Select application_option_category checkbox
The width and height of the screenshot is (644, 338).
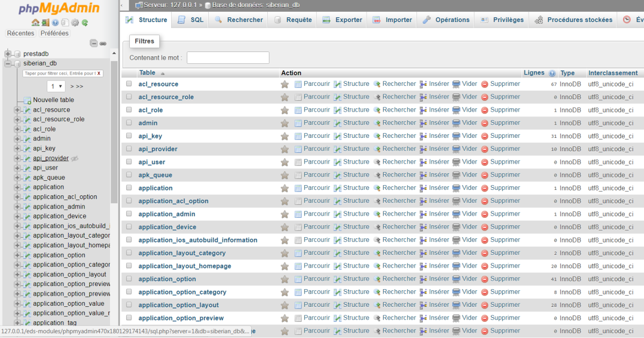(x=129, y=292)
